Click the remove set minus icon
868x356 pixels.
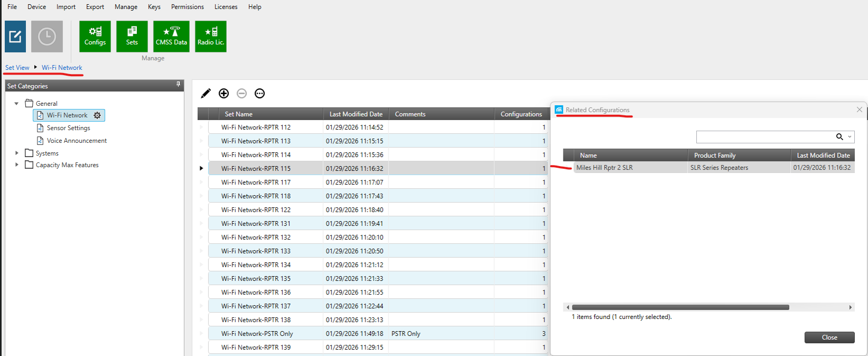242,94
